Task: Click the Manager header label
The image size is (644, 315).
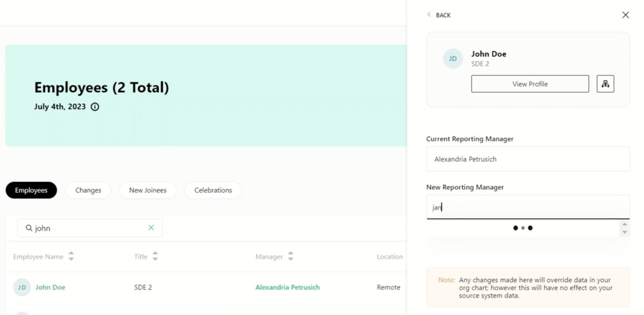Action: [269, 257]
